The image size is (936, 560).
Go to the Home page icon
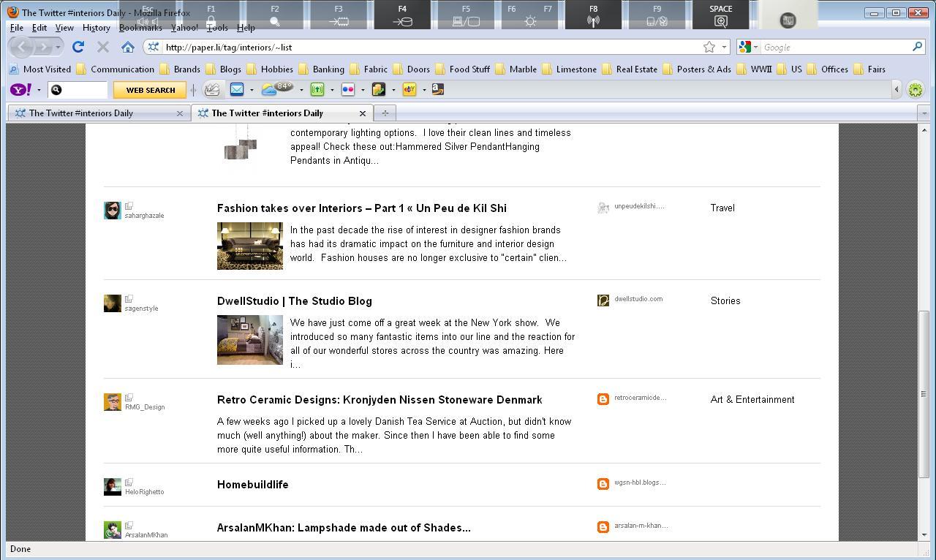point(128,47)
